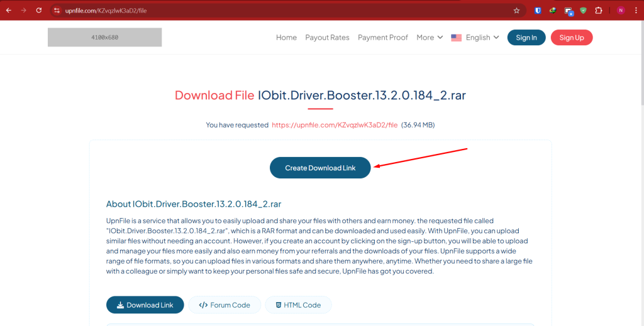Click the US flag language icon
This screenshot has width=644, height=326.
[x=456, y=38]
